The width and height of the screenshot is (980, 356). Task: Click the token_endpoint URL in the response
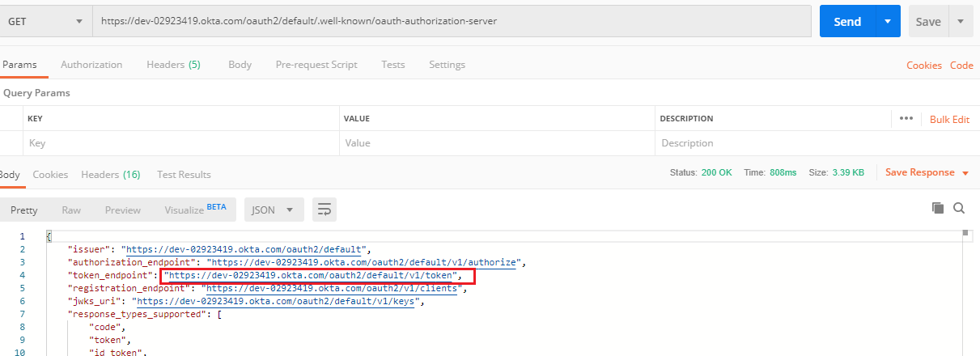tap(312, 276)
